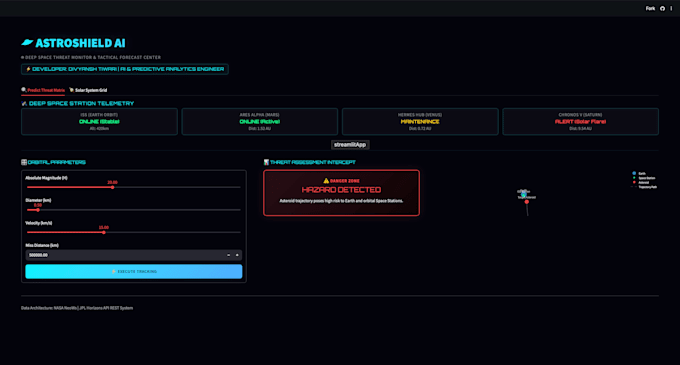Click the Hermes Hub (Venus) station card
The height and width of the screenshot is (365, 680).
point(420,122)
